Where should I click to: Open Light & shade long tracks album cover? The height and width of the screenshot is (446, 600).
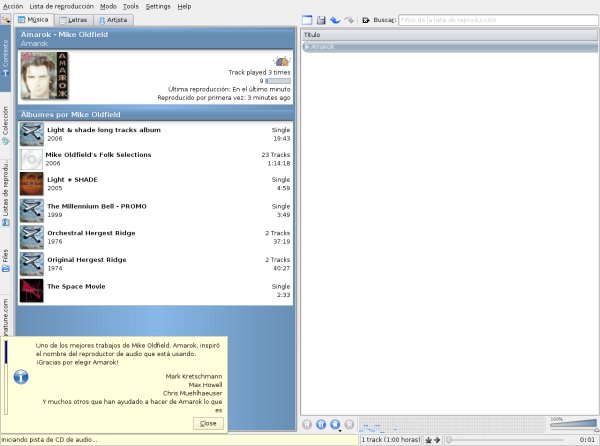click(x=32, y=134)
